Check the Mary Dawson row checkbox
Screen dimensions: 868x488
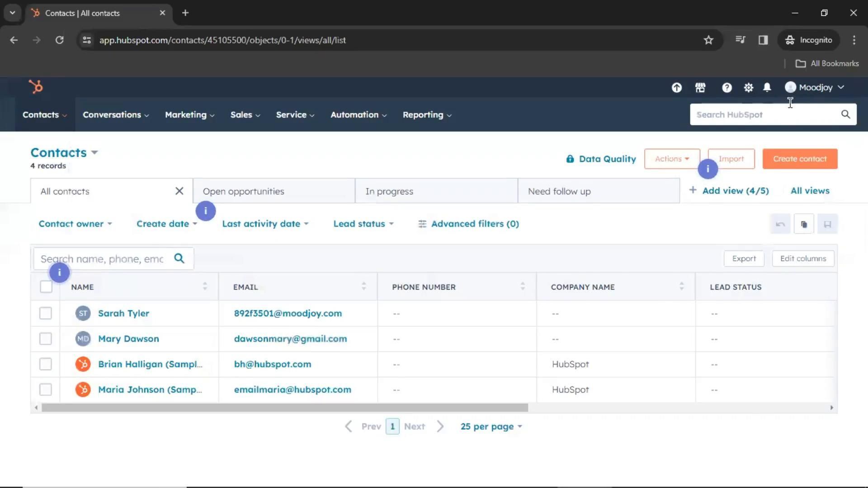pos(46,339)
